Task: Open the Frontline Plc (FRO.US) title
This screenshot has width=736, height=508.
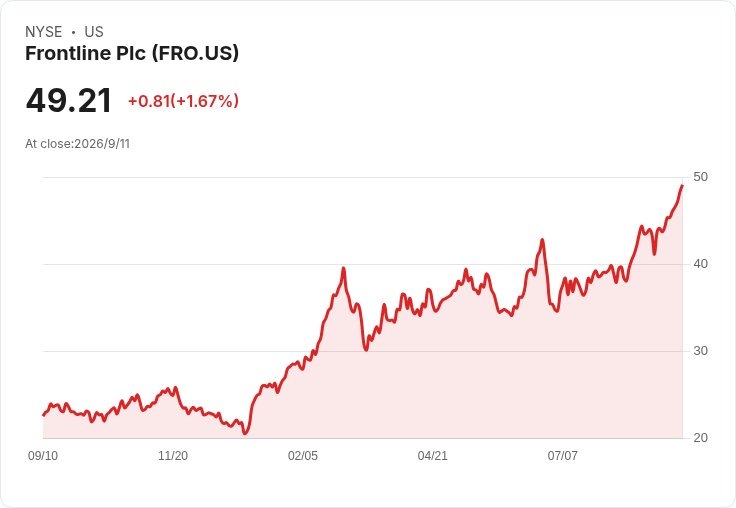Action: coord(132,53)
